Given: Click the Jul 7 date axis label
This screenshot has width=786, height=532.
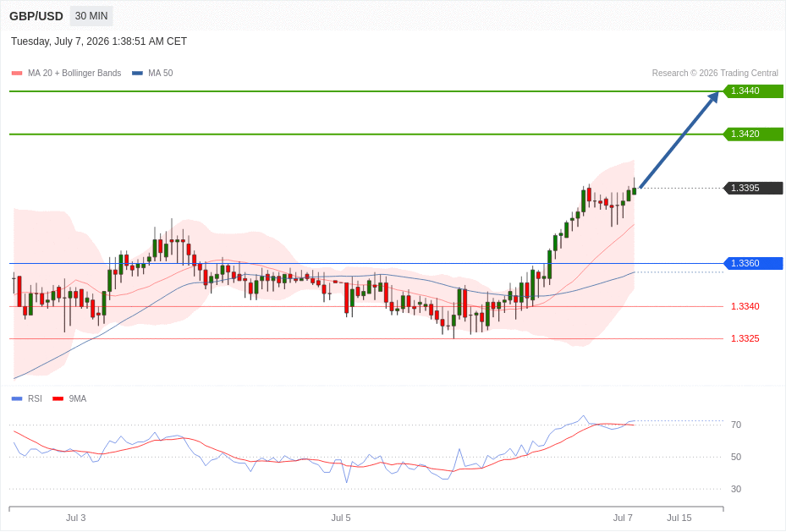Looking at the screenshot, I should pyautogui.click(x=623, y=518).
